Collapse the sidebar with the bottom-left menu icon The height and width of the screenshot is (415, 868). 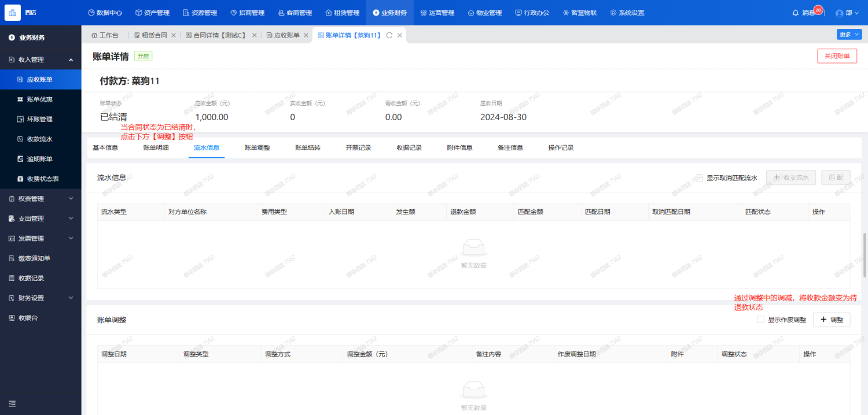click(x=12, y=403)
